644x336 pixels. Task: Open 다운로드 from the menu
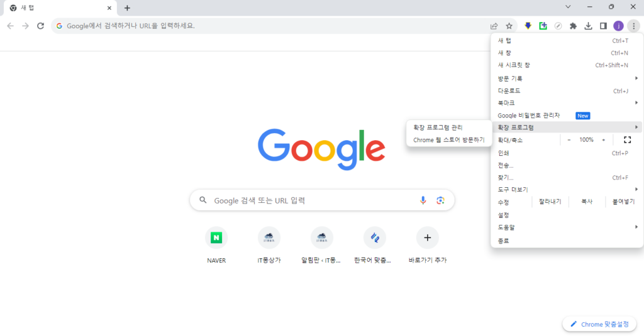click(x=567, y=90)
